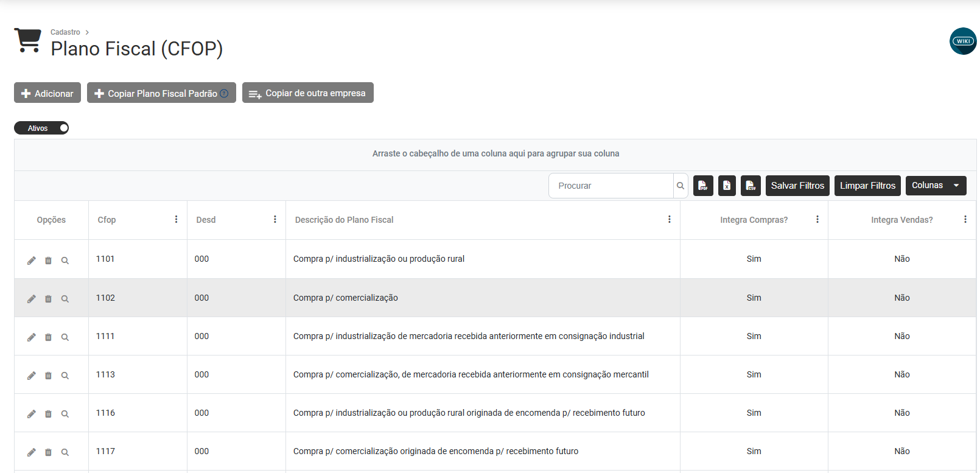Edit CFOP 1101 using pencil icon
Image resolution: width=980 pixels, height=473 pixels.
click(32, 261)
